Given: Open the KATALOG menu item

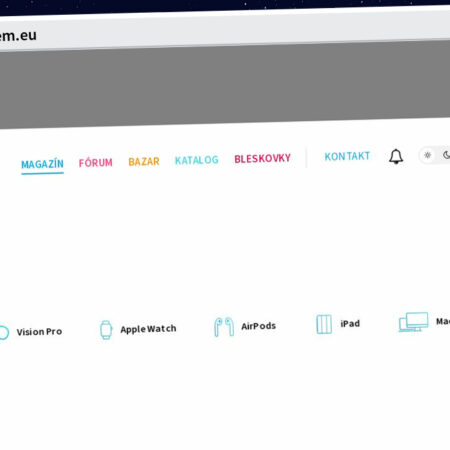Looking at the screenshot, I should click(x=197, y=160).
